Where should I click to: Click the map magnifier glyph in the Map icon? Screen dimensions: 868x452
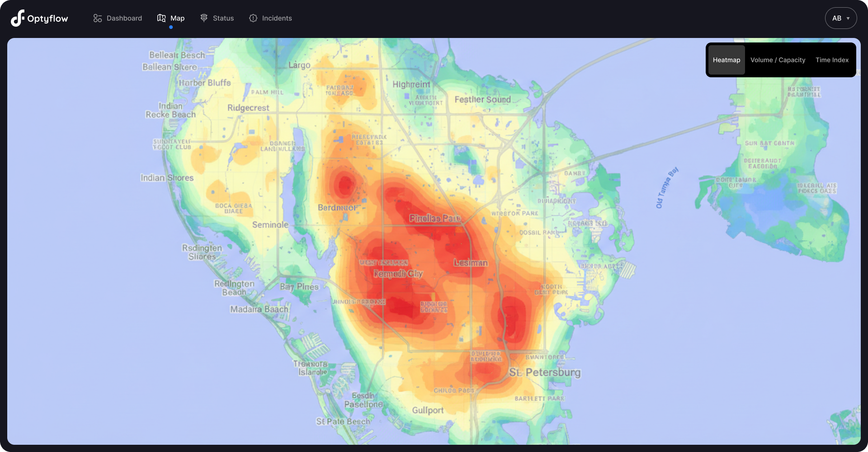(163, 20)
